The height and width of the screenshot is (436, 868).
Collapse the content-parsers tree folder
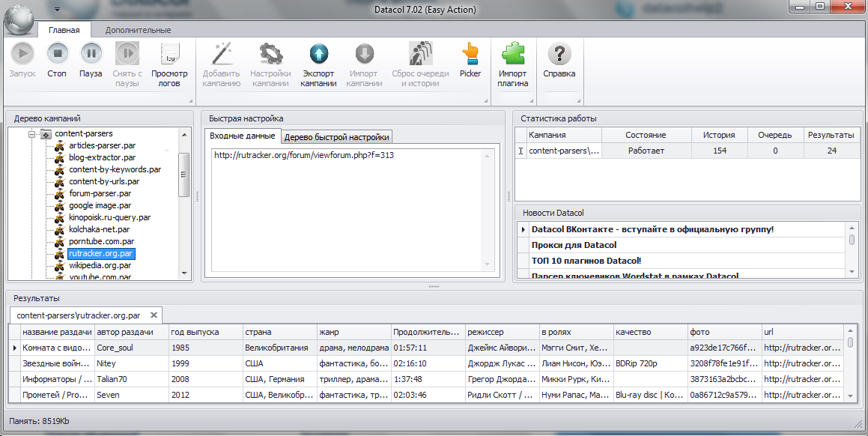(x=31, y=133)
